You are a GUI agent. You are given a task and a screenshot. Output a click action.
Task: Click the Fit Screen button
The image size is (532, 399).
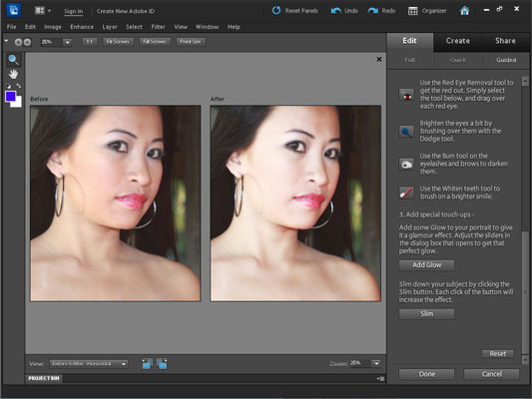[x=118, y=42]
